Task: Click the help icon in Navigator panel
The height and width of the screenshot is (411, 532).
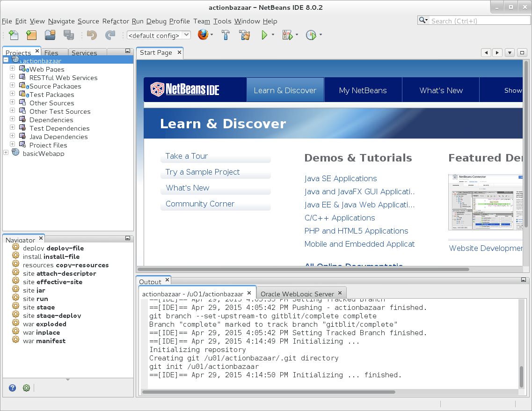Action: click(x=12, y=388)
